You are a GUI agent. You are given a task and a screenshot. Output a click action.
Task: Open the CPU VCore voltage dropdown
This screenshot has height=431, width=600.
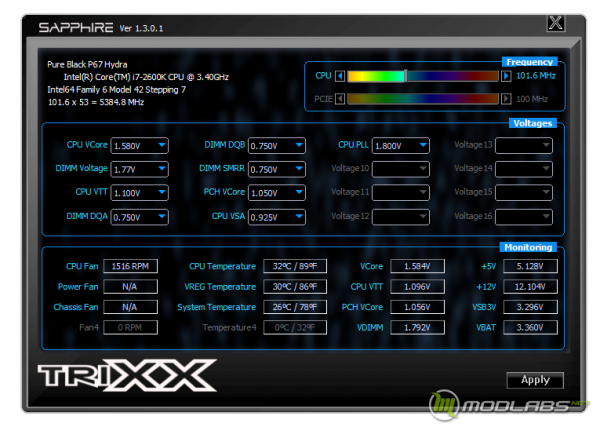(x=140, y=145)
